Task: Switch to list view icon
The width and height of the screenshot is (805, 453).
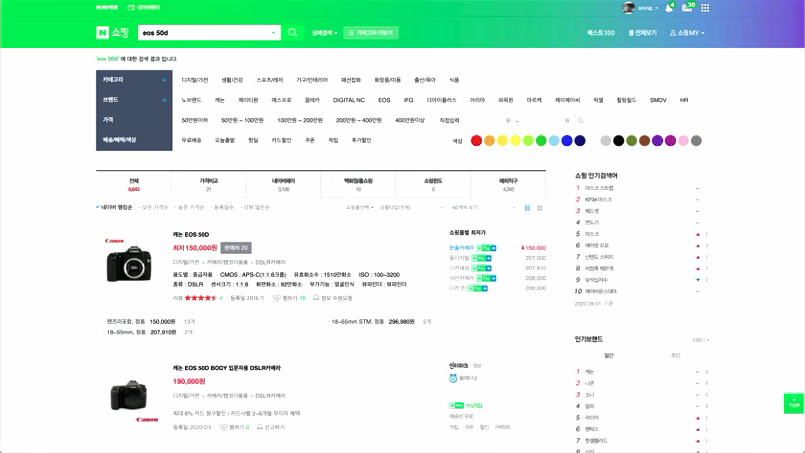Action: (x=527, y=207)
